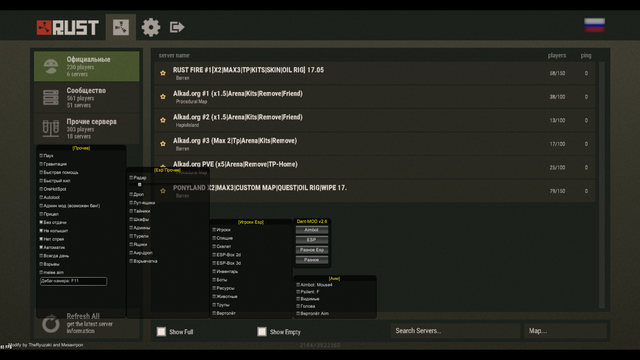Enable the Инвентарь checkbox
This screenshot has height=360, width=640.
coord(214,271)
